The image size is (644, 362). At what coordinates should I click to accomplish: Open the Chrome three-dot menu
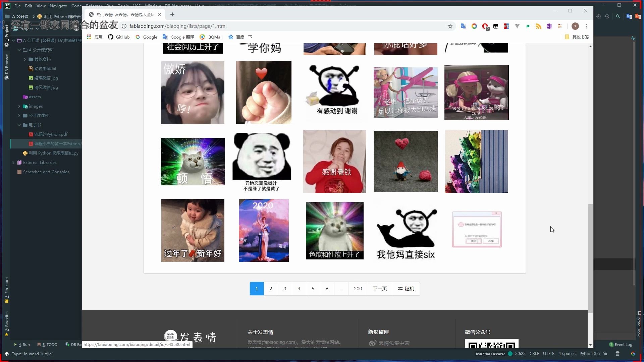[586, 26]
